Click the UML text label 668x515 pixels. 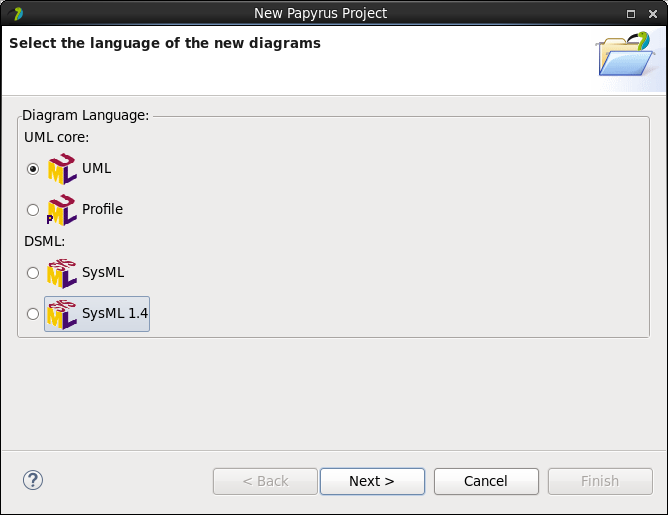pos(97,168)
